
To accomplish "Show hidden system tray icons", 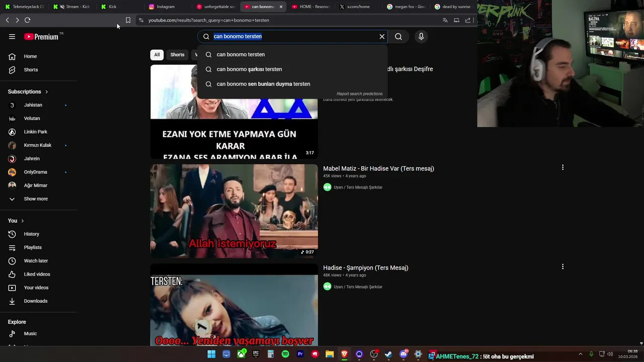I will tap(580, 354).
